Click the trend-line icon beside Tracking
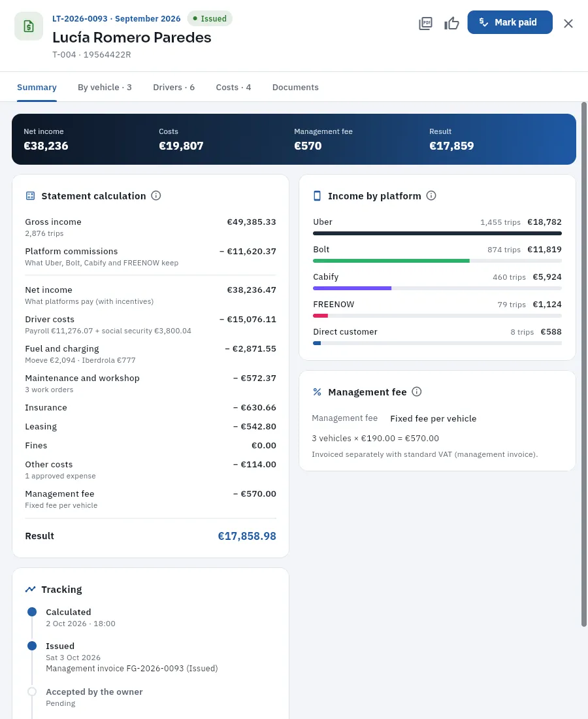588x719 pixels. coord(30,589)
